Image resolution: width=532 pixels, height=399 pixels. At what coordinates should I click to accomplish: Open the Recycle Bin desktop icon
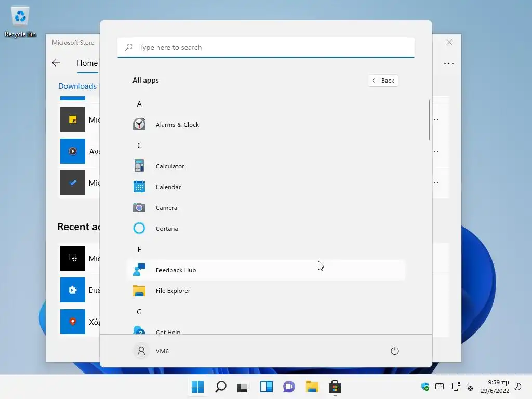(20, 22)
